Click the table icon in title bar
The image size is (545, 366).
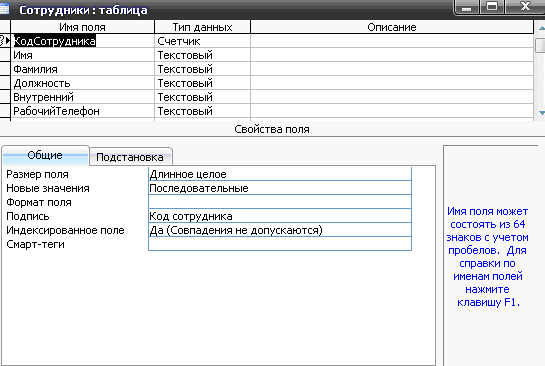point(5,9)
